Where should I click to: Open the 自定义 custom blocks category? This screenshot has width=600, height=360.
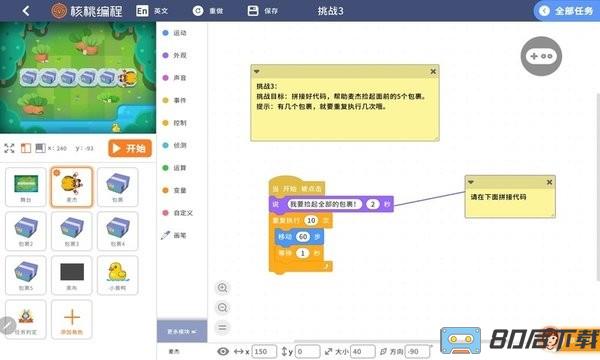[x=178, y=213]
